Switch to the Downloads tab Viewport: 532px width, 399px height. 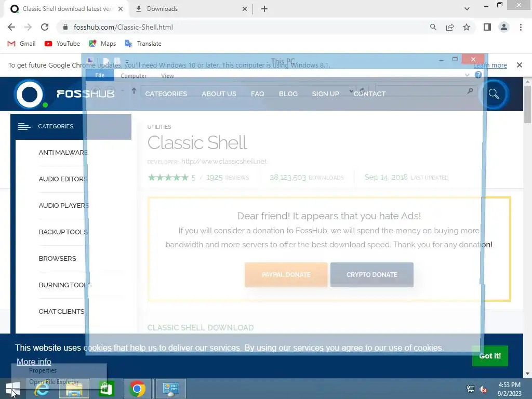tap(190, 9)
